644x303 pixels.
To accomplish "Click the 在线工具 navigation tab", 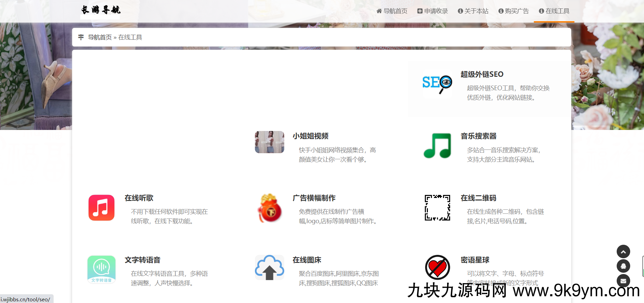I will click(554, 11).
